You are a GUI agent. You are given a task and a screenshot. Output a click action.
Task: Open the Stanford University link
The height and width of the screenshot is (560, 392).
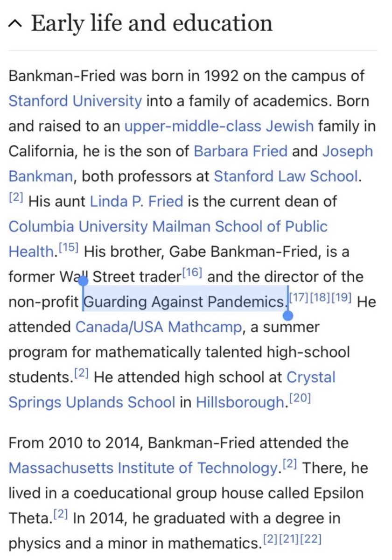point(75,101)
